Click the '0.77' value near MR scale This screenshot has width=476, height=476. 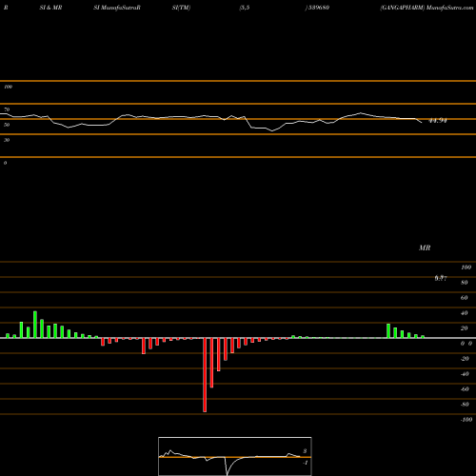[441, 278]
